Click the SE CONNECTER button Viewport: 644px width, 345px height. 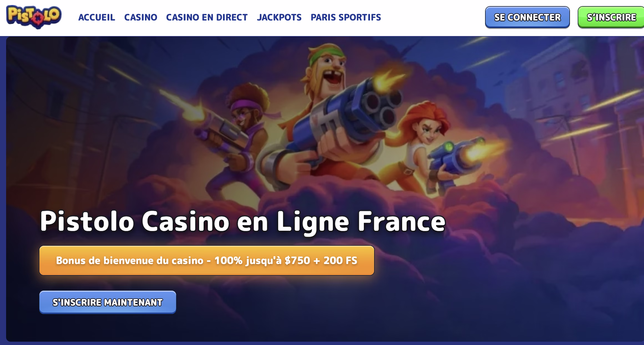527,17
